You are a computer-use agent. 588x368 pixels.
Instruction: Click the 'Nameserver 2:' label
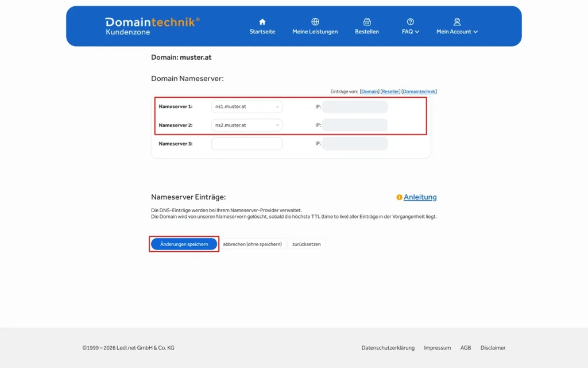coord(176,125)
